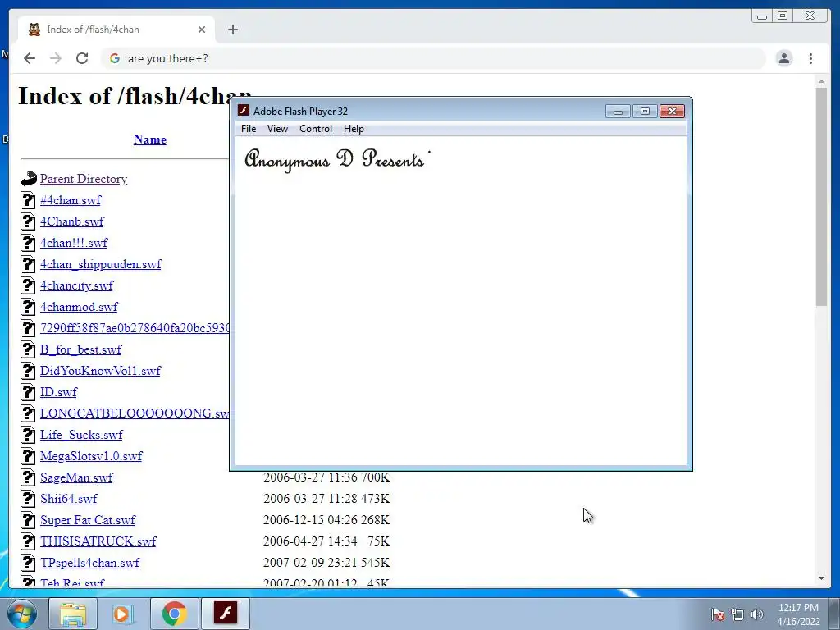This screenshot has width=840, height=630.
Task: Click the Flash Player taskbar icon
Action: [x=226, y=614]
